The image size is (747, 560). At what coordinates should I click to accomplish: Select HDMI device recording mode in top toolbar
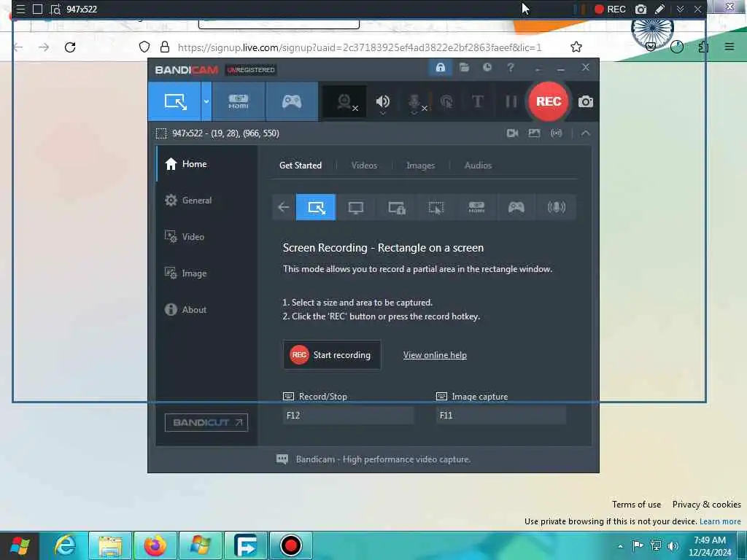(239, 101)
